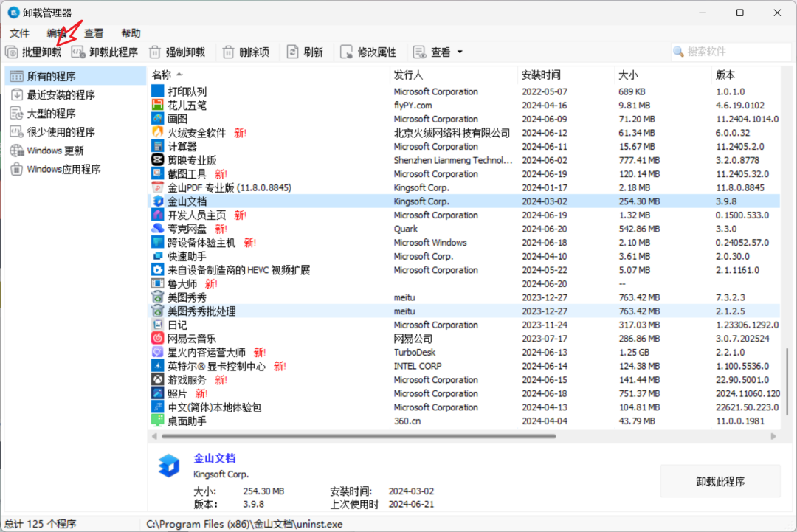Screen dimensions: 797x532
Task: Click the 截图工具 program icon
Action: point(158,174)
